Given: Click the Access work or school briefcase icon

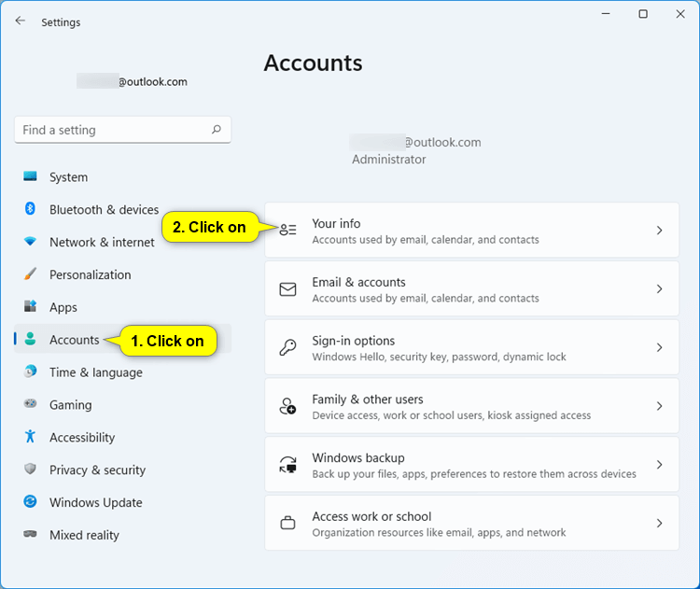Looking at the screenshot, I should pos(288,523).
